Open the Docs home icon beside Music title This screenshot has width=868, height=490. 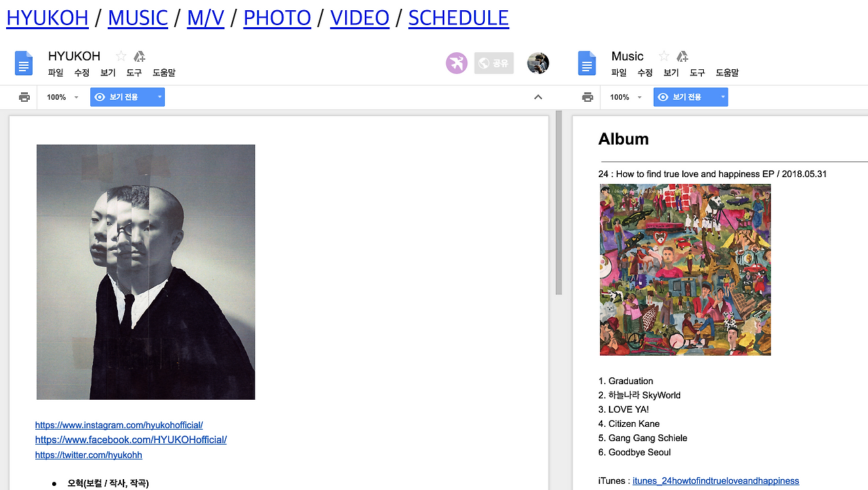click(x=587, y=63)
